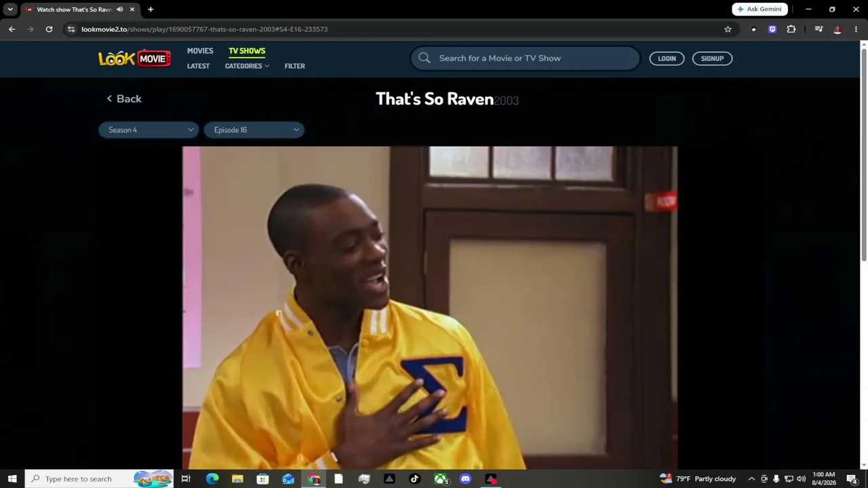Mute the tab via its speaker icon
The width and height of the screenshot is (868, 488).
tap(120, 9)
